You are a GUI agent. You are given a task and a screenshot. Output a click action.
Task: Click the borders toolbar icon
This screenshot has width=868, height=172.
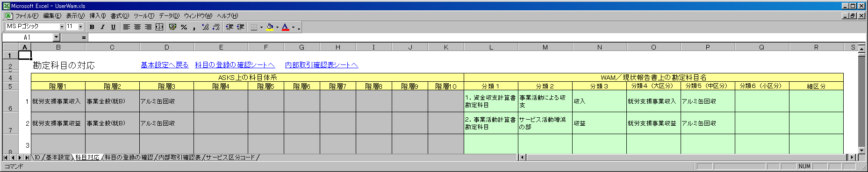pyautogui.click(x=254, y=27)
